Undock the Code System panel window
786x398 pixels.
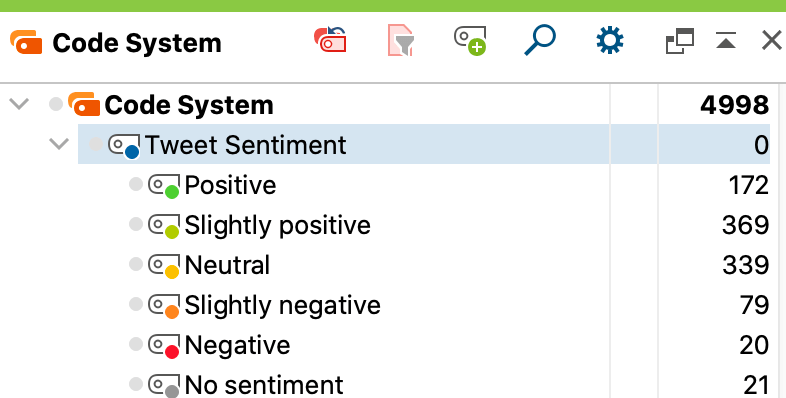click(680, 41)
